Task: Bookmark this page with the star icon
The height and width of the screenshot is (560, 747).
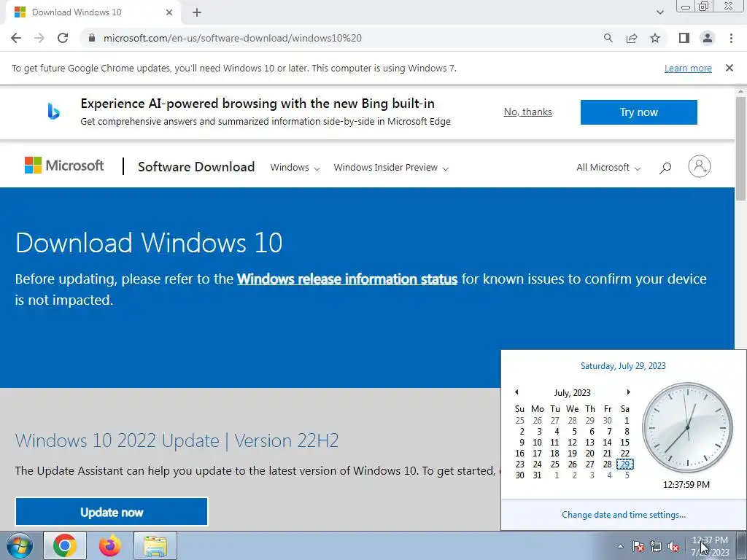Action: tap(655, 38)
